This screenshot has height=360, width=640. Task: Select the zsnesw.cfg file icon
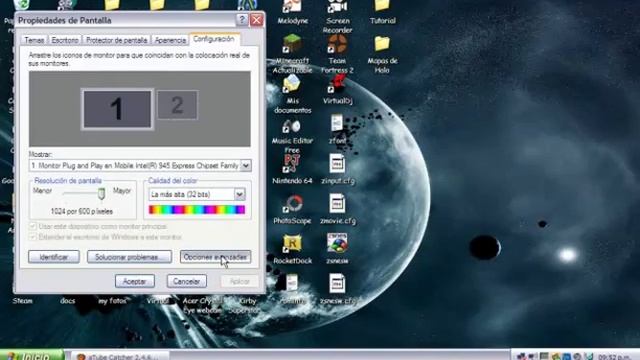tap(338, 289)
